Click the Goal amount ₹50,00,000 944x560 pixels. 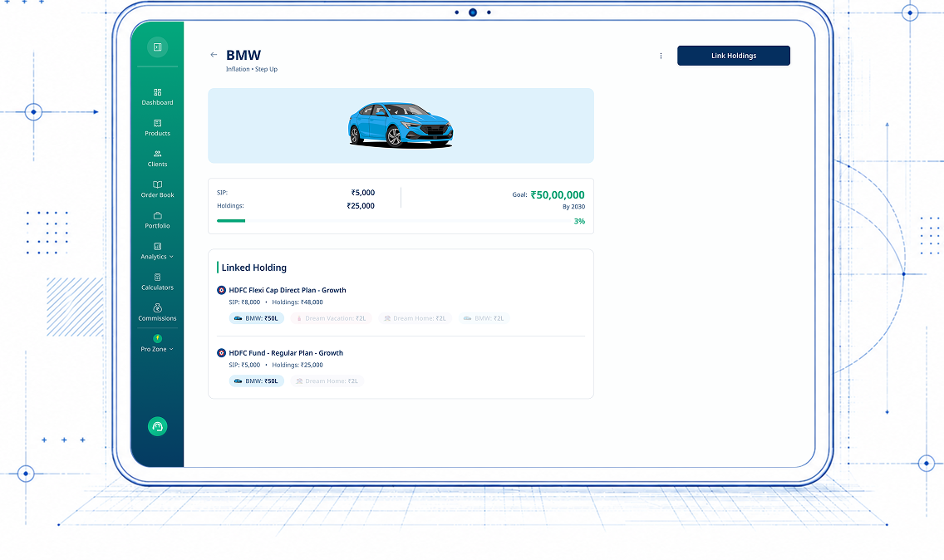(x=558, y=195)
